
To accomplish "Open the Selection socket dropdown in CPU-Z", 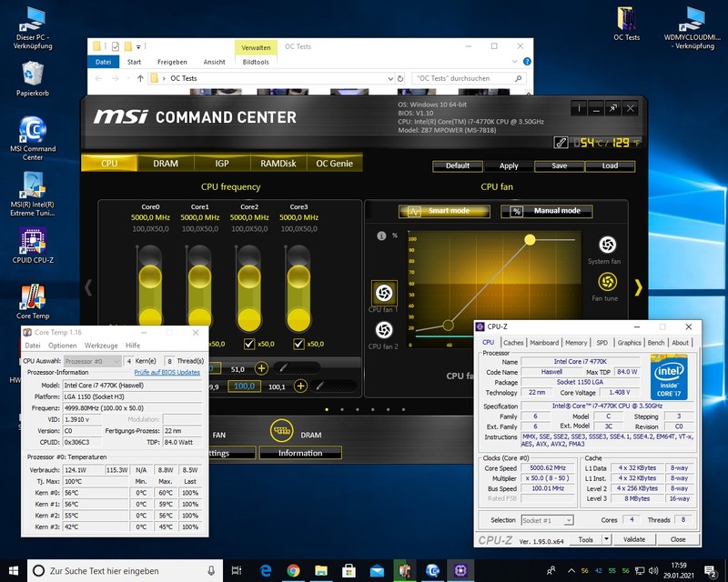I will click(548, 520).
